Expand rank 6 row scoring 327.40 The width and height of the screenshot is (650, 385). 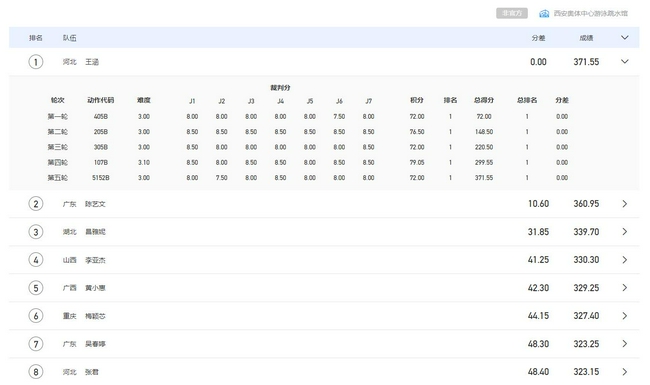(x=625, y=316)
